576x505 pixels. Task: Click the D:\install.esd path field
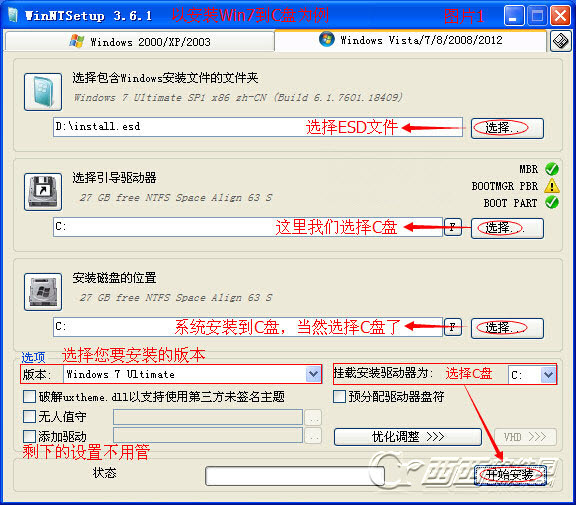point(258,127)
